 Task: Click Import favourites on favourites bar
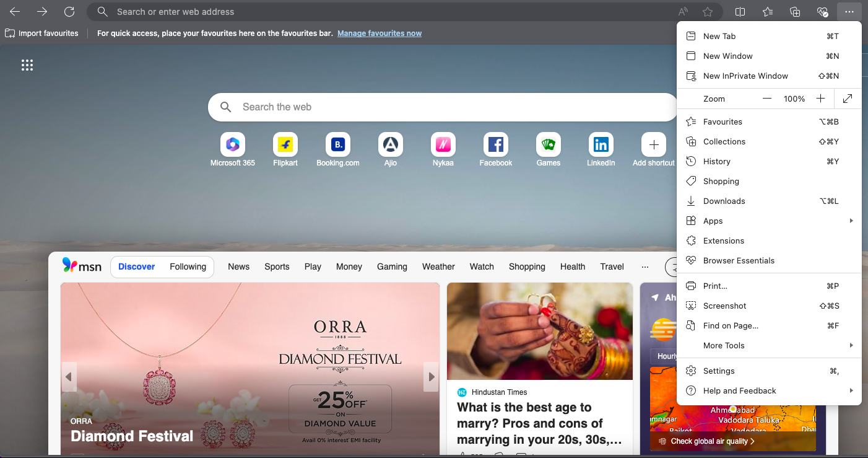tap(41, 33)
